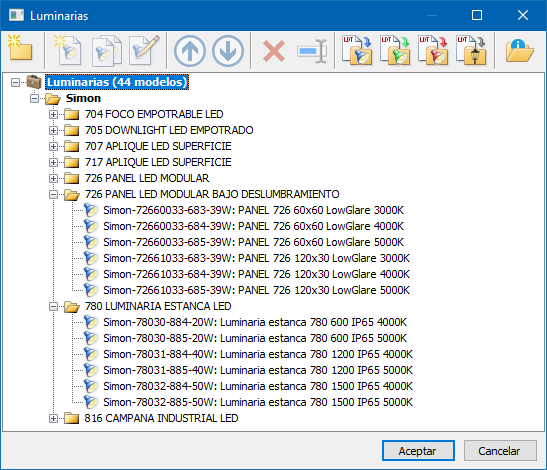Viewport: 547px width, 470px height.
Task: Select the 816 CAMPANA INDUSTRIAL LED label
Action: pos(162,418)
